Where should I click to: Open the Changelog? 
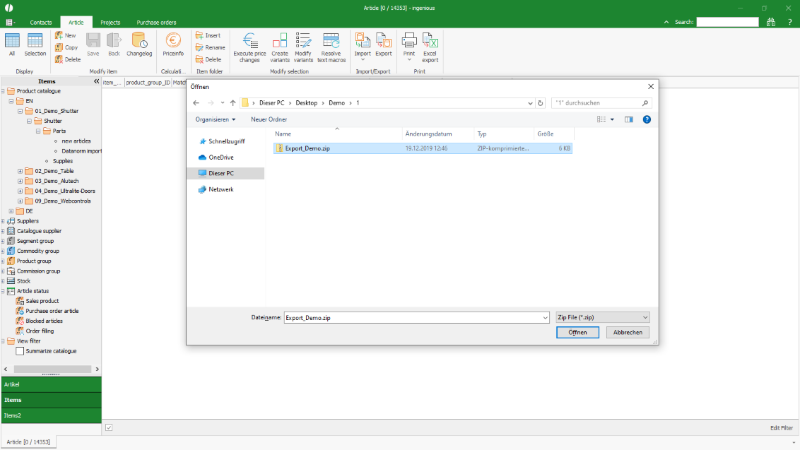pos(139,44)
